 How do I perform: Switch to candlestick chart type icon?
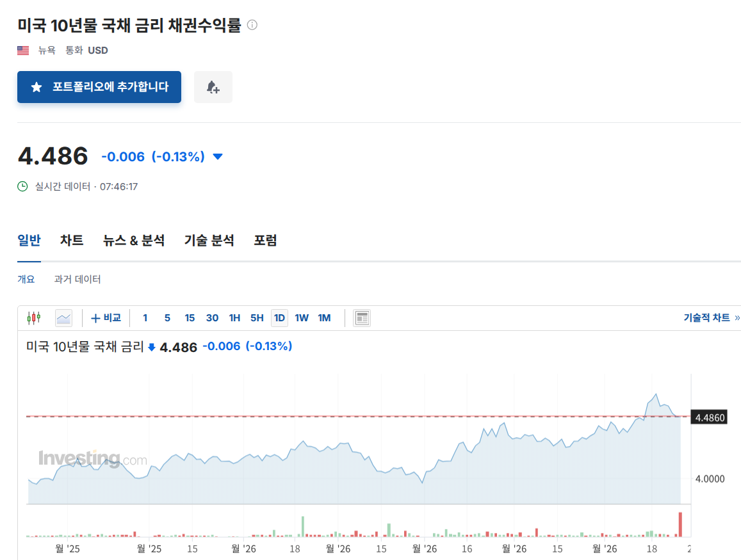34,318
